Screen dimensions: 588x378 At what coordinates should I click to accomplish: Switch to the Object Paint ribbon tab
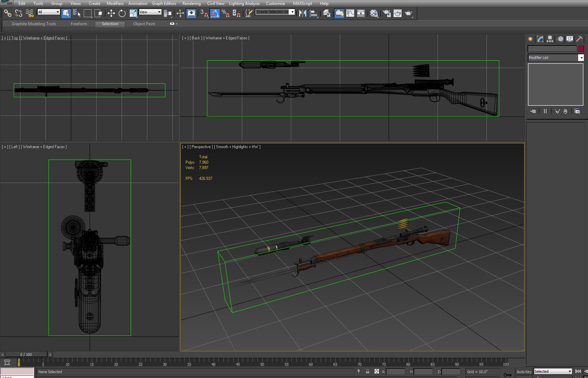coord(144,24)
